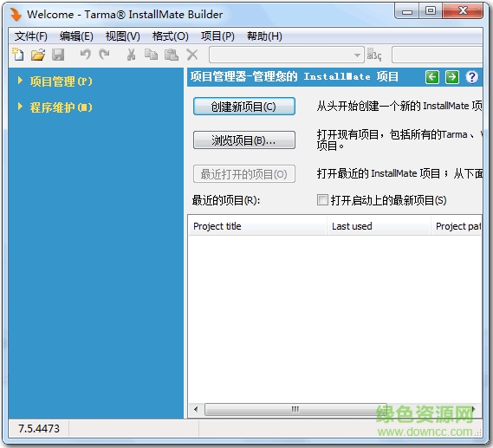The image size is (493, 448).
Task: Click the Project path column header
Action: coord(457,226)
